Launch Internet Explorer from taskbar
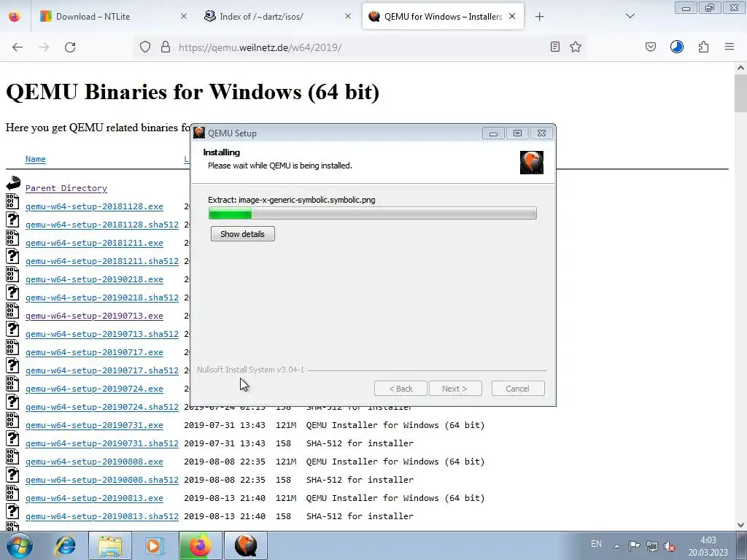The height and width of the screenshot is (560, 747). (65, 545)
